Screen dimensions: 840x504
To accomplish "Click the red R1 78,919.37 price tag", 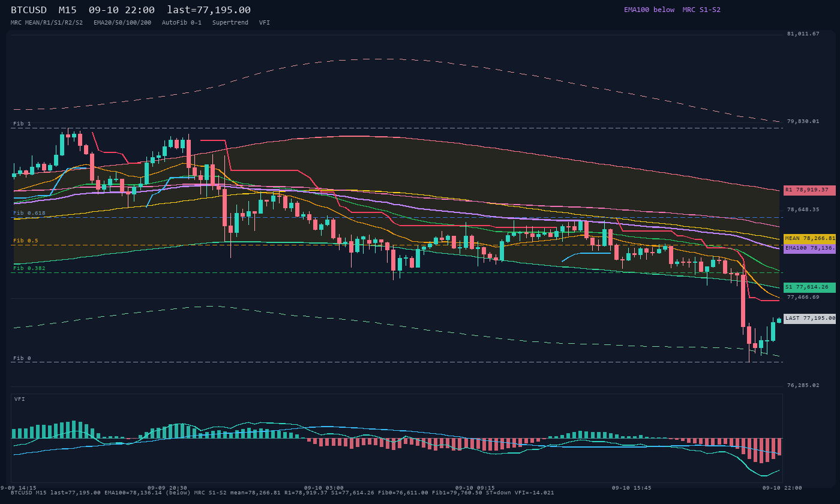I will (x=809, y=190).
